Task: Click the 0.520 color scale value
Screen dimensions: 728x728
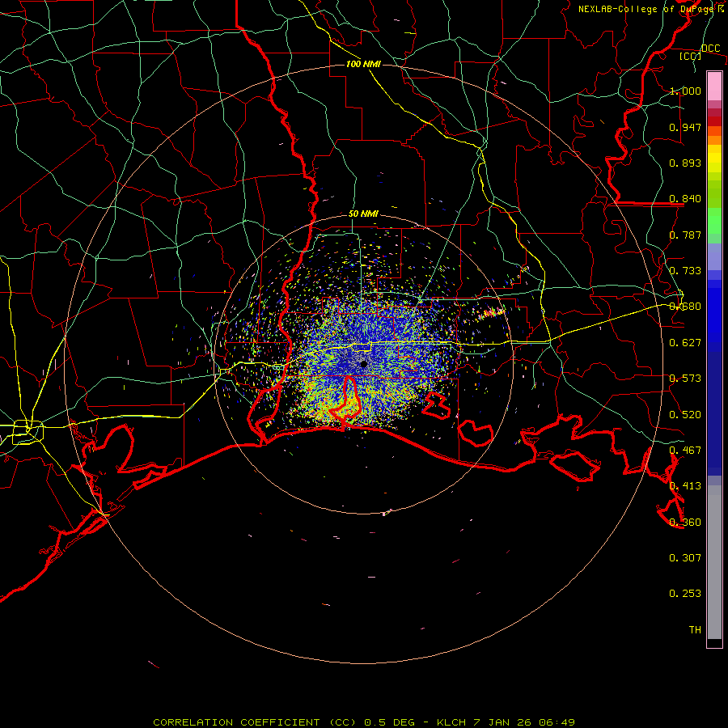Action: tap(685, 415)
